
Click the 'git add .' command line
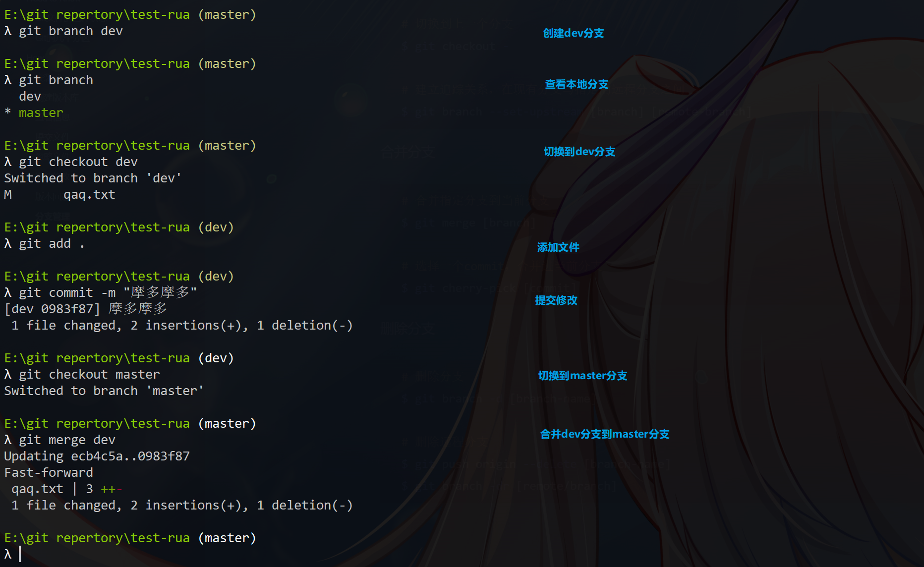[x=45, y=244]
